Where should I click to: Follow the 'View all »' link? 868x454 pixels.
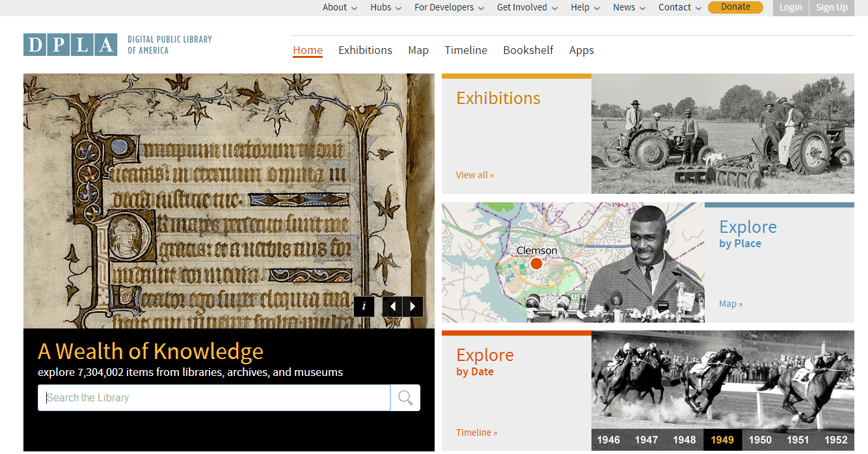(x=475, y=175)
